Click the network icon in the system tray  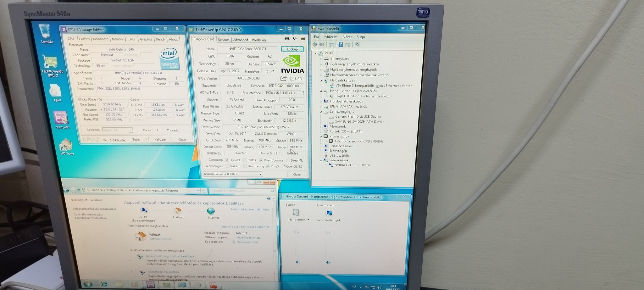[373, 287]
